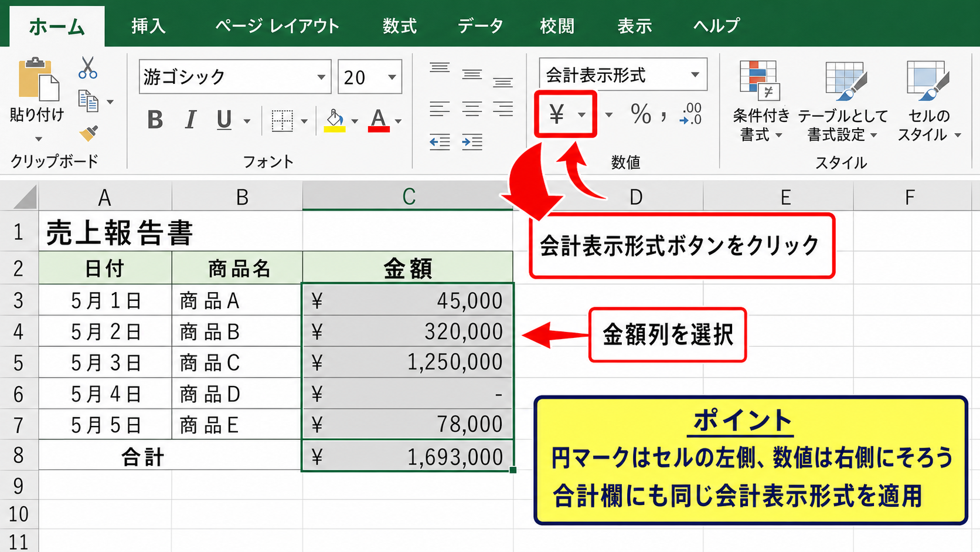Toggle underline formatting

tap(224, 120)
